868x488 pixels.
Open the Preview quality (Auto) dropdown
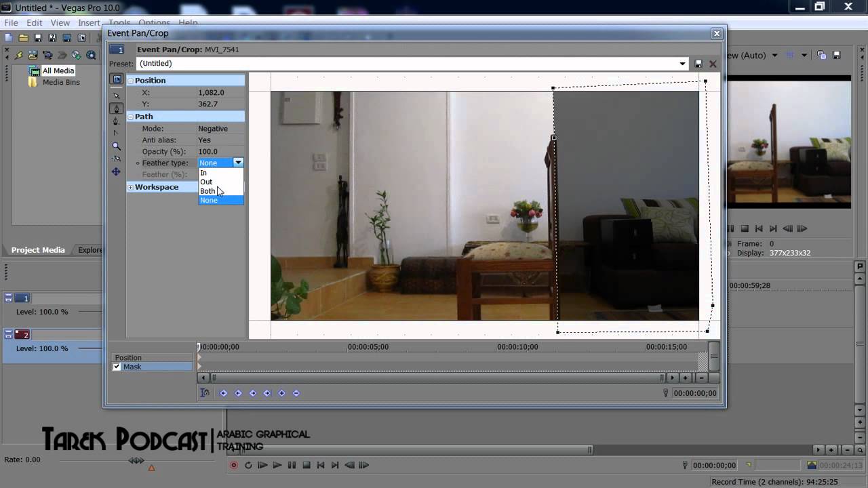[x=774, y=56]
